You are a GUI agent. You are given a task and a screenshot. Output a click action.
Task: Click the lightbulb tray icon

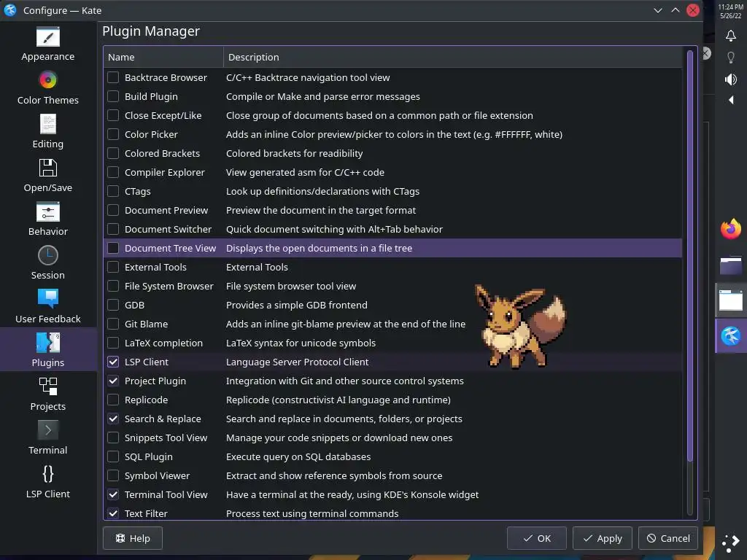point(730,58)
